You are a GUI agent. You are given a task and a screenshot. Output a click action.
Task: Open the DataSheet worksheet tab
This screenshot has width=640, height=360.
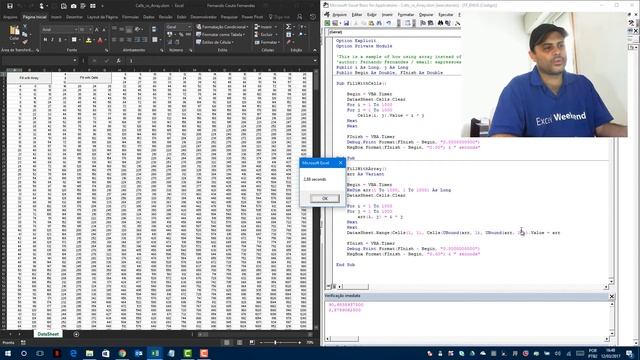tap(48, 334)
